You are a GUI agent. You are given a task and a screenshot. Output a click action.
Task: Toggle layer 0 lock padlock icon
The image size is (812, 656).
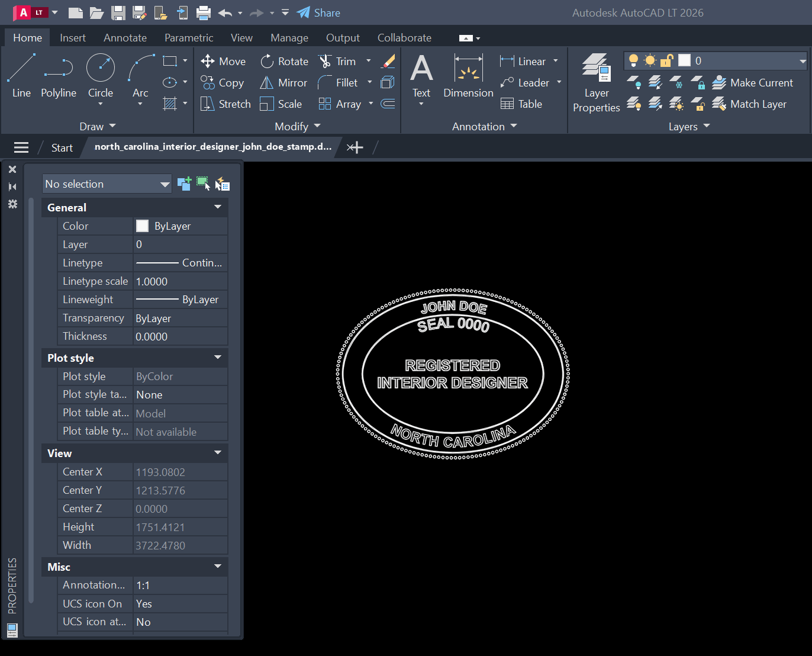pyautogui.click(x=667, y=60)
